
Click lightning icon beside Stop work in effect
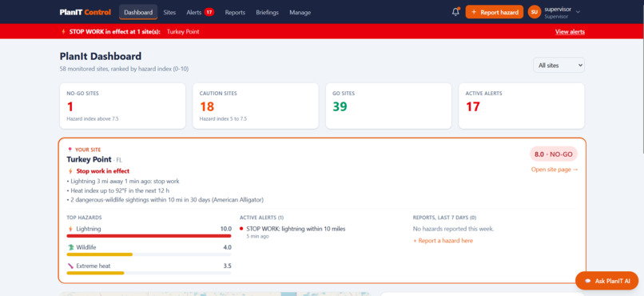pos(70,171)
